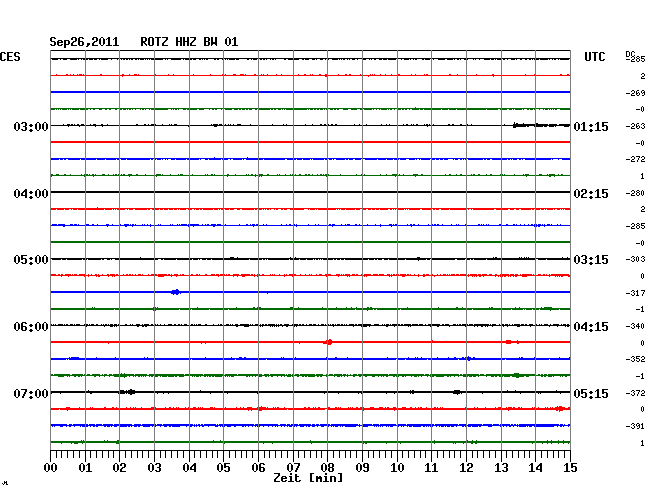The height and width of the screenshot is (494, 650).
Task: Click the DC offset value -303
Action: [x=635, y=259]
